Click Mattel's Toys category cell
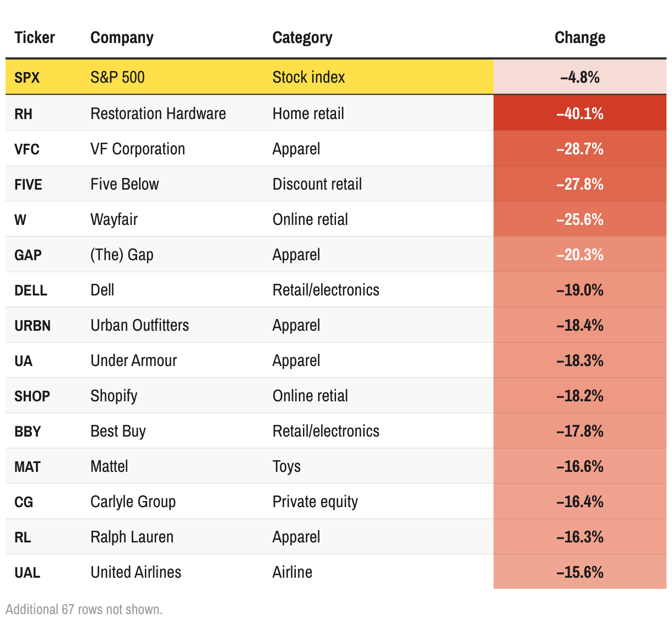Image resolution: width=672 pixels, height=624 pixels. pyautogui.click(x=286, y=466)
